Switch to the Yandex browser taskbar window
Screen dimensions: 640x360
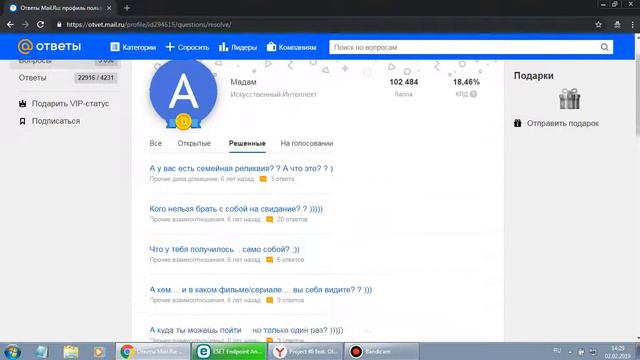point(306,351)
